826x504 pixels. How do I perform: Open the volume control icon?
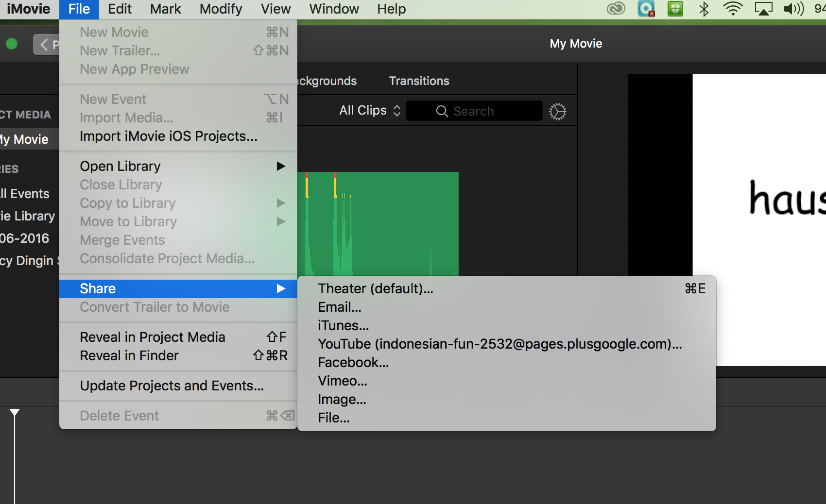tap(793, 9)
